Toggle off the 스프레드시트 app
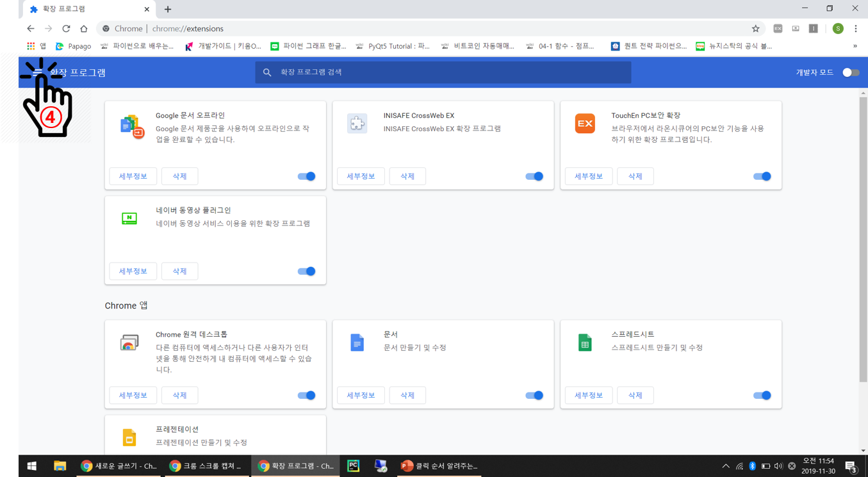 tap(762, 395)
